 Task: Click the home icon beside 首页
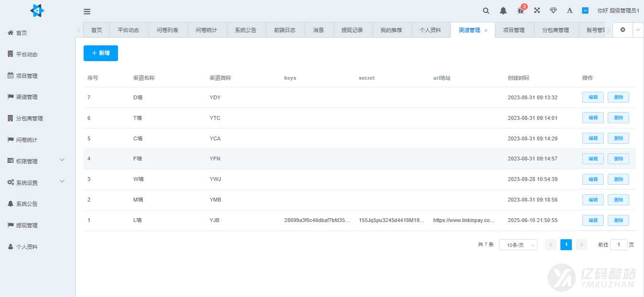pyautogui.click(x=11, y=33)
